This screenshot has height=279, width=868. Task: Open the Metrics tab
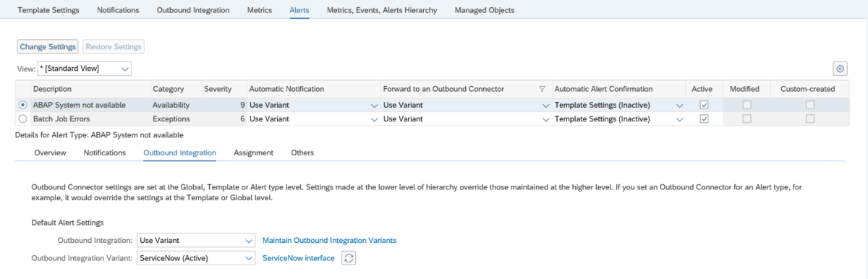(x=259, y=10)
